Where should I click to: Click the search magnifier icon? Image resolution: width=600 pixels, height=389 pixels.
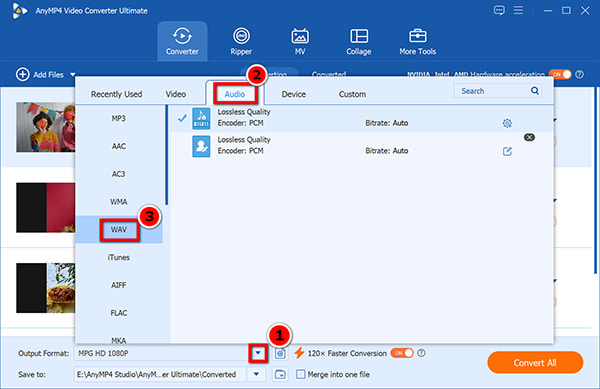point(535,91)
